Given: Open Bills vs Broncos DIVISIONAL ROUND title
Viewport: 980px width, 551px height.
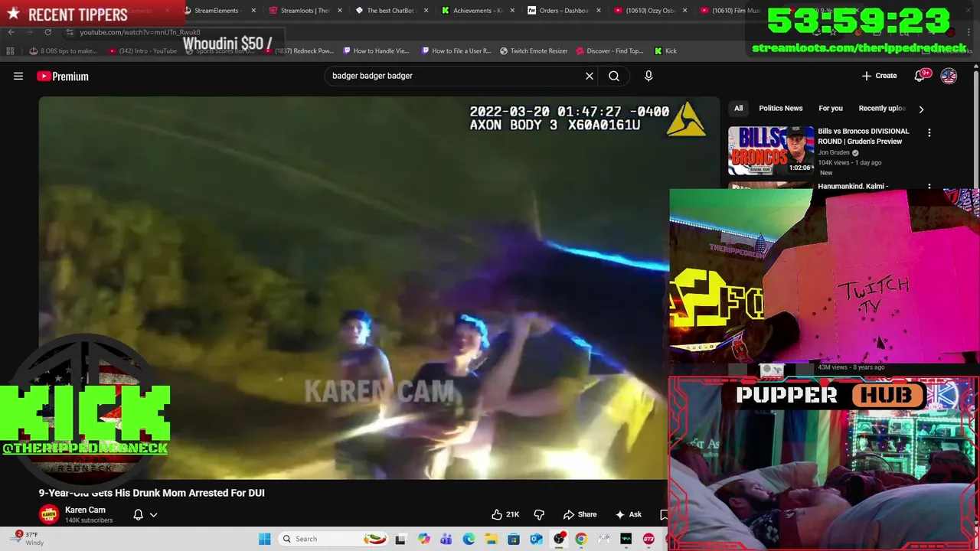Looking at the screenshot, I should [x=864, y=135].
